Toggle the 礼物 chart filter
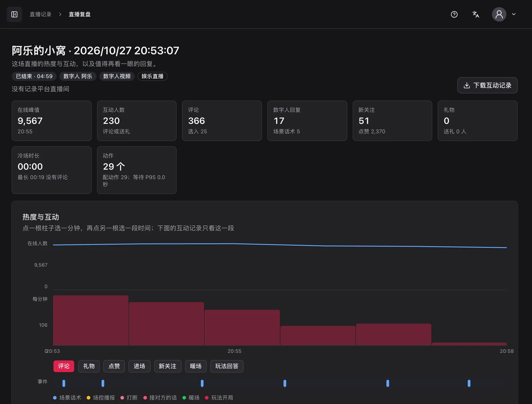Viewport: 532px width, 404px height. coord(89,366)
